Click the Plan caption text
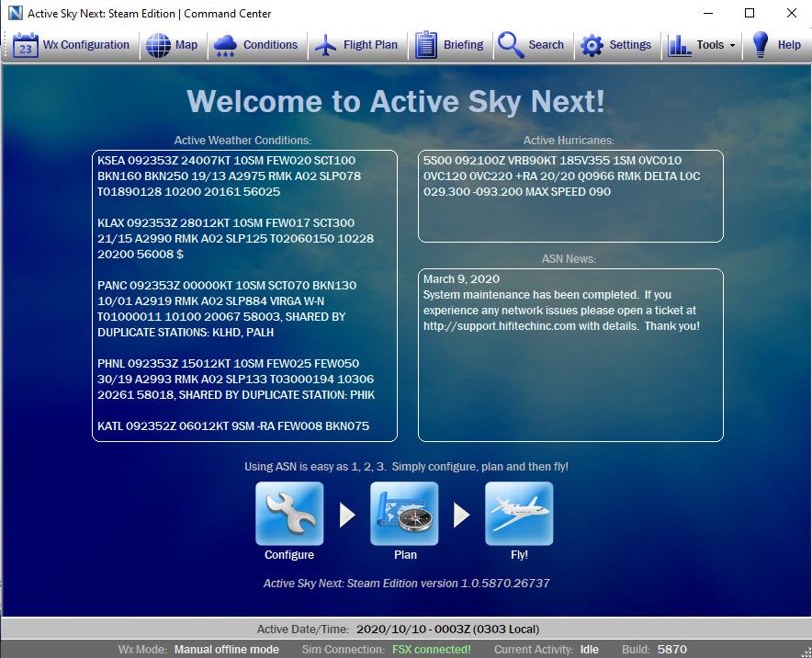 405,555
